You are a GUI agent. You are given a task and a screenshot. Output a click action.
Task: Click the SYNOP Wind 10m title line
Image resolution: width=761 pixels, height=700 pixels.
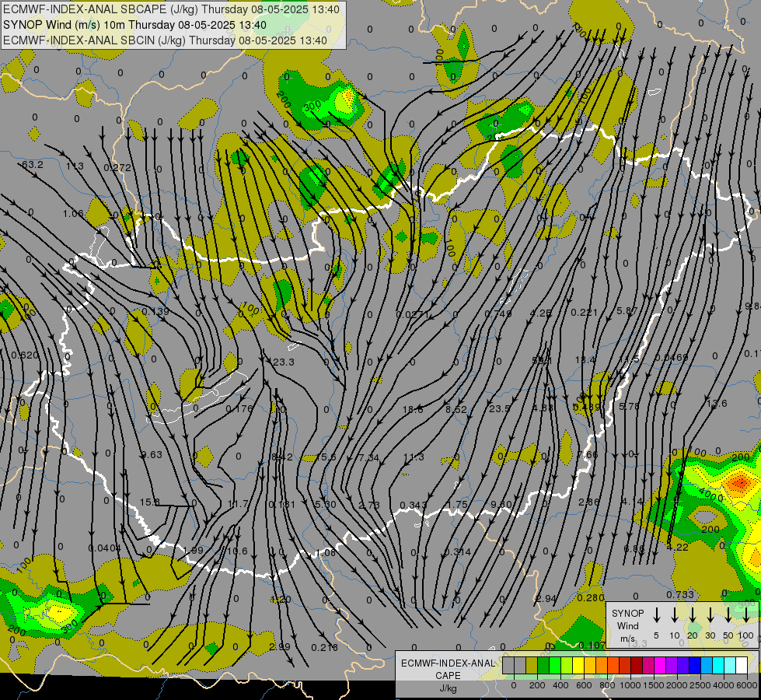tap(134, 25)
